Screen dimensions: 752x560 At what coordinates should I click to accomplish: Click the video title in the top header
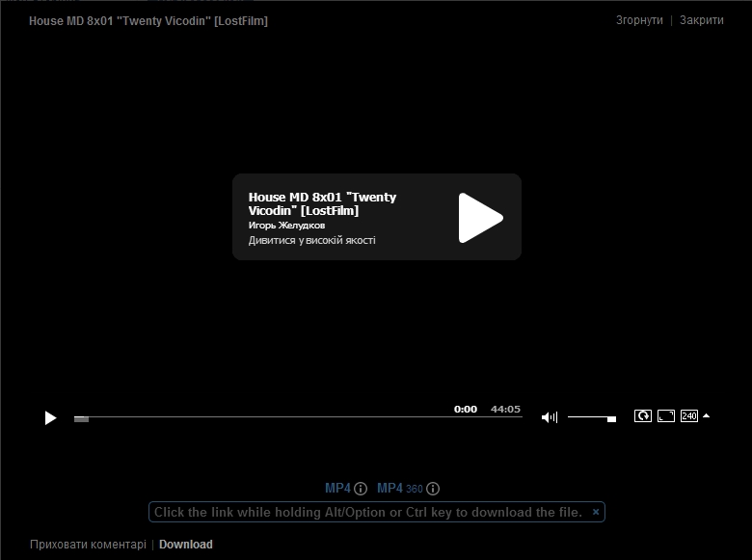point(148,21)
